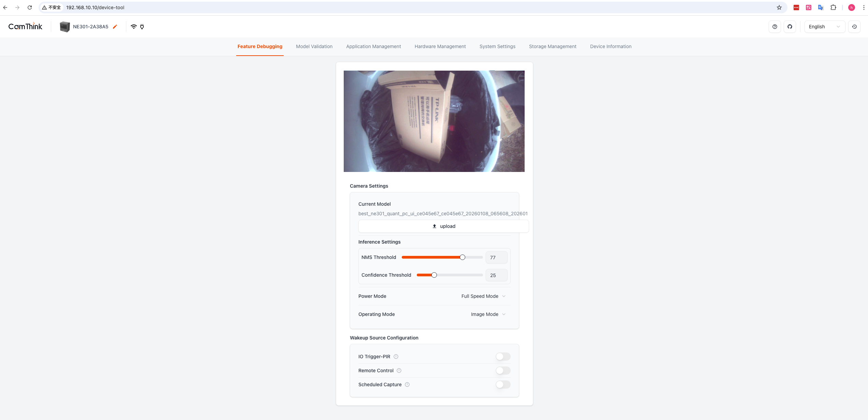Open the Hardware Management tab

[440, 46]
